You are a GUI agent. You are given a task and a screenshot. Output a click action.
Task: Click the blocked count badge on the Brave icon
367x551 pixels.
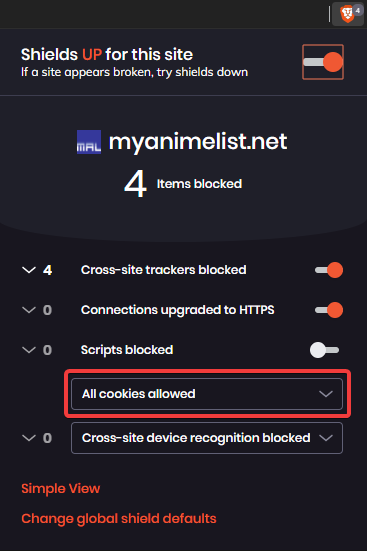tap(358, 10)
